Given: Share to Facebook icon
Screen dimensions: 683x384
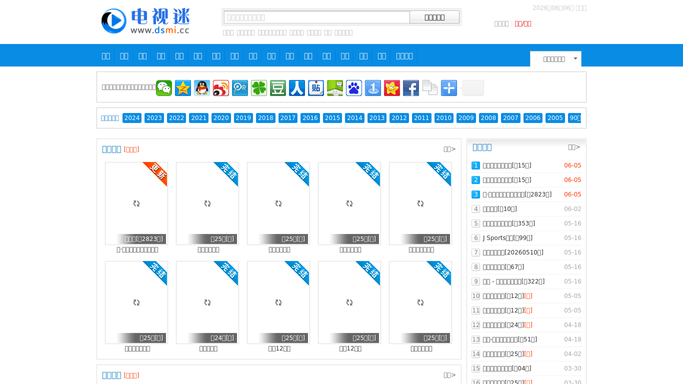Looking at the screenshot, I should tap(411, 88).
